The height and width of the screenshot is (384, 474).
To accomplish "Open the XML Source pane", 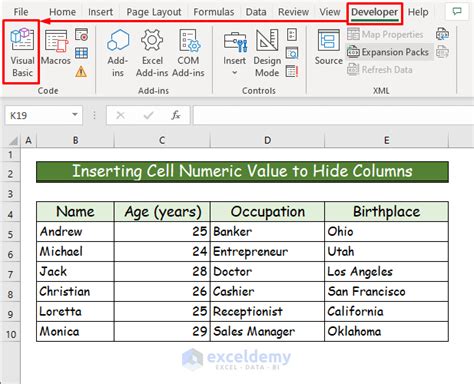I will (x=328, y=47).
